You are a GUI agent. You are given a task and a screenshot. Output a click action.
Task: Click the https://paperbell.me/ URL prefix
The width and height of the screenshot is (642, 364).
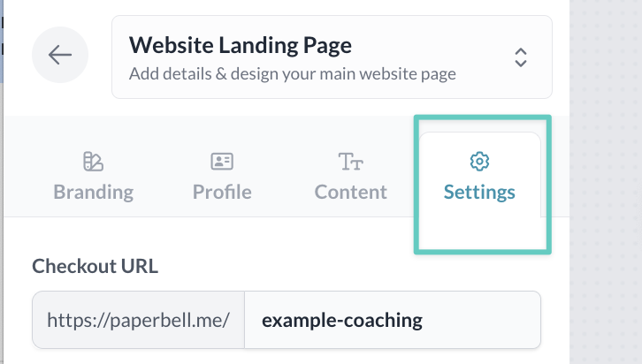138,320
